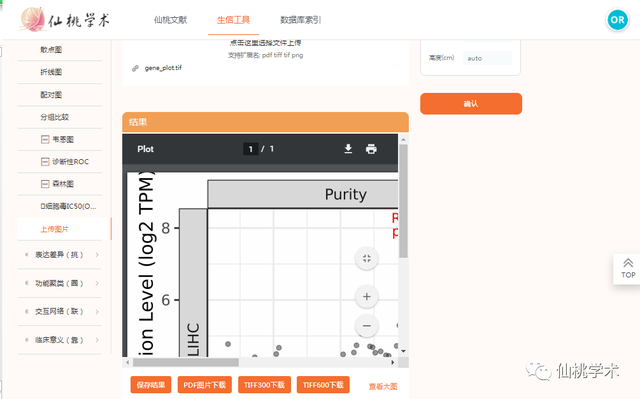Open the 仙桃学术 logo home link

pos(65,20)
